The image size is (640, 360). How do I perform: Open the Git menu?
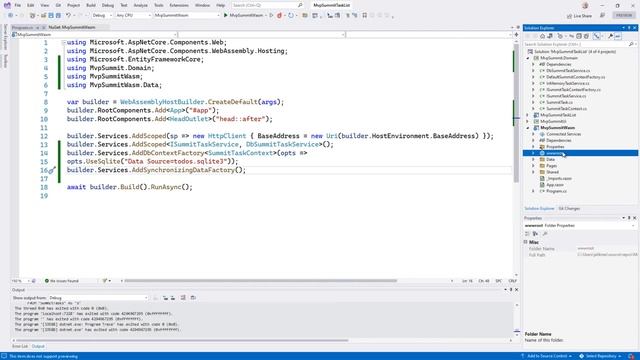[58, 5]
